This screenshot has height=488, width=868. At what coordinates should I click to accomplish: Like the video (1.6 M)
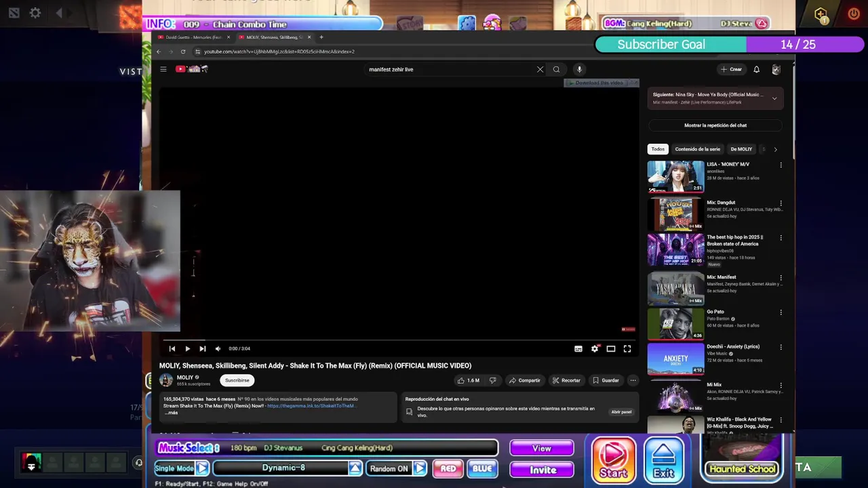coord(468,380)
